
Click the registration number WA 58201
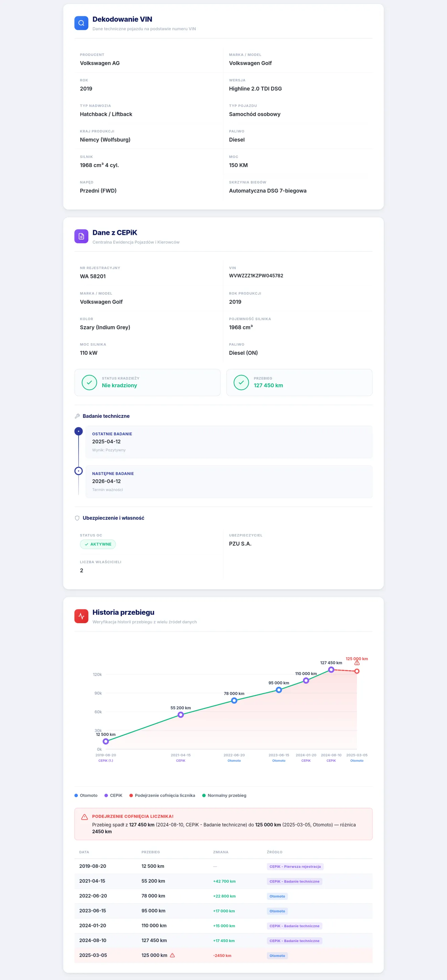pos(93,276)
